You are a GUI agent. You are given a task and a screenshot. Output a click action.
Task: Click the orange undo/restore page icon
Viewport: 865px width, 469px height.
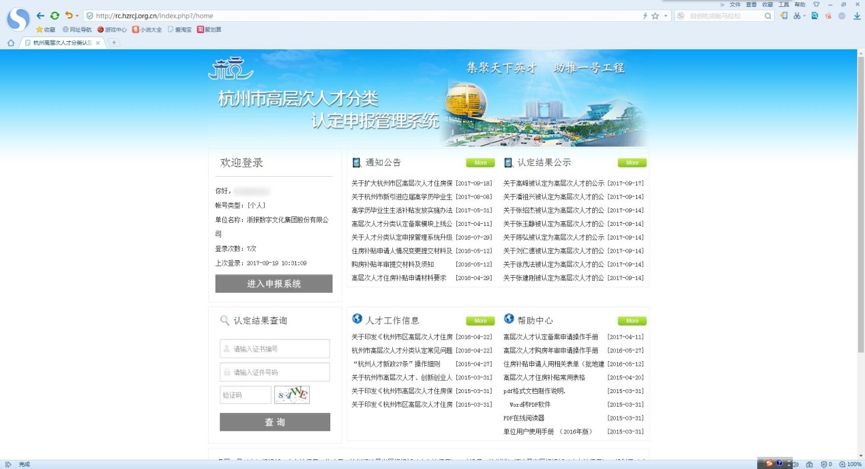coord(68,15)
